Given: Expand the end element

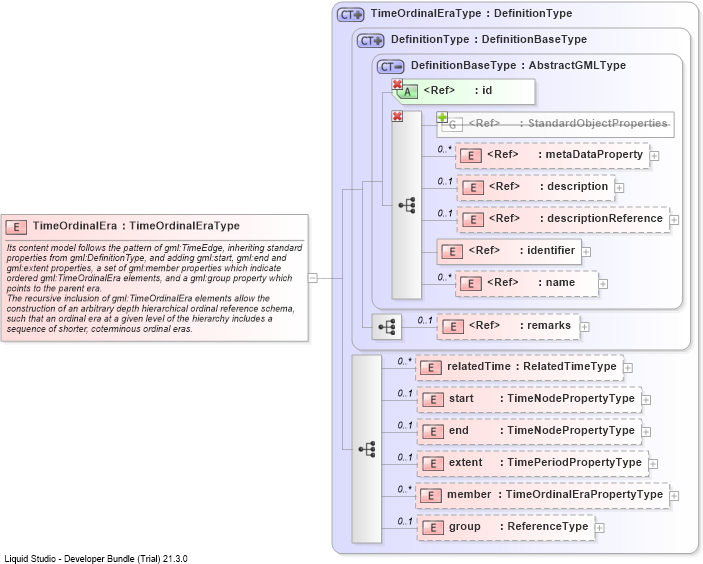Looking at the screenshot, I should tap(646, 432).
